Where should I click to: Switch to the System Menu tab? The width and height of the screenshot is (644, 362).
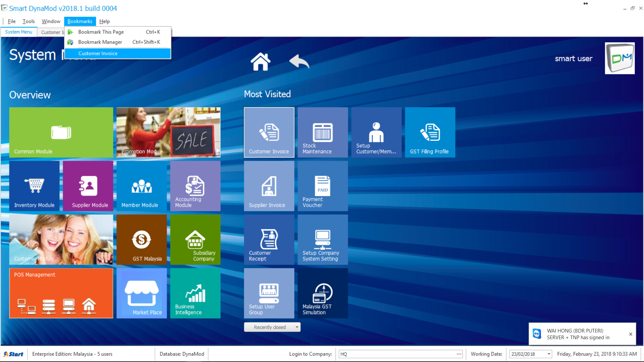coord(18,32)
